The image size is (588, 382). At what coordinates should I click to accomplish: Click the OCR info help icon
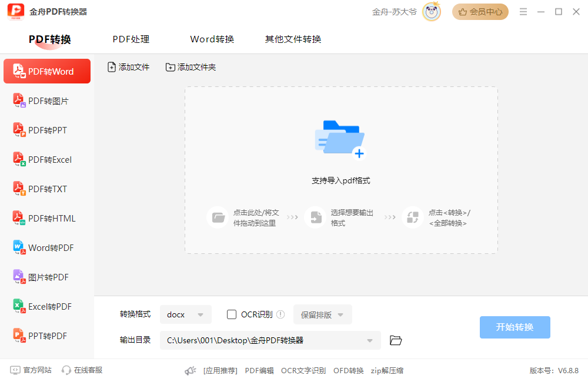coord(280,314)
